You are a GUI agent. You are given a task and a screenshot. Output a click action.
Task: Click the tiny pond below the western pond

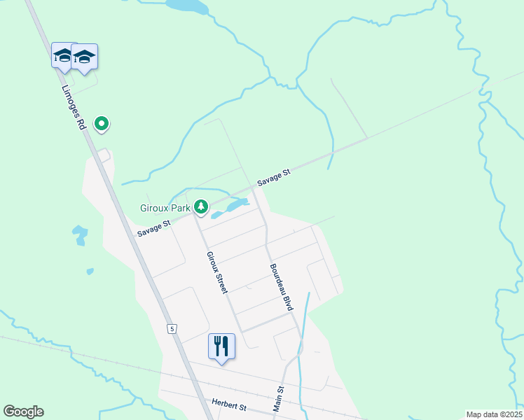coord(90,272)
